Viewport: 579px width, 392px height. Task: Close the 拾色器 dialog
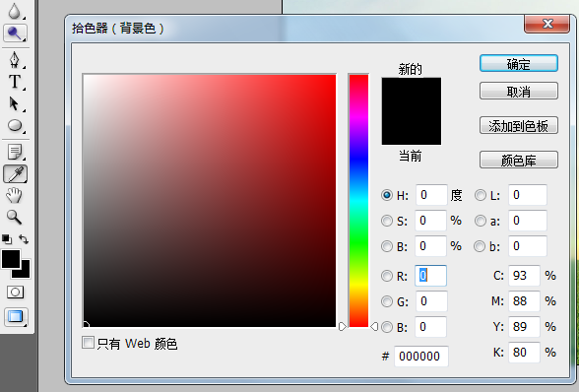tap(547, 24)
